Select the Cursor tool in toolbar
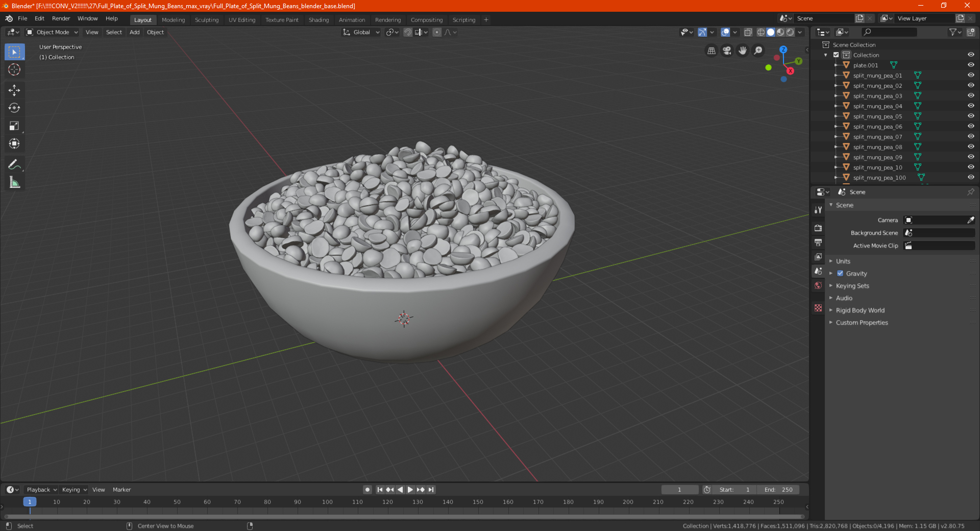 (14, 69)
